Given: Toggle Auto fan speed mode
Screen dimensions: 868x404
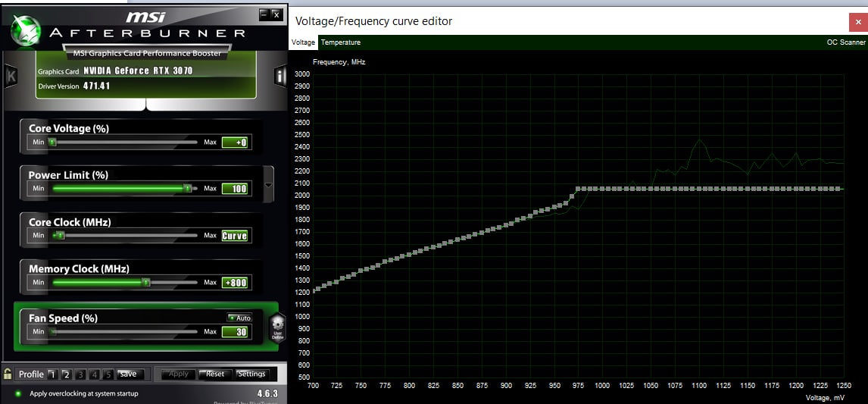Looking at the screenshot, I should 239,318.
